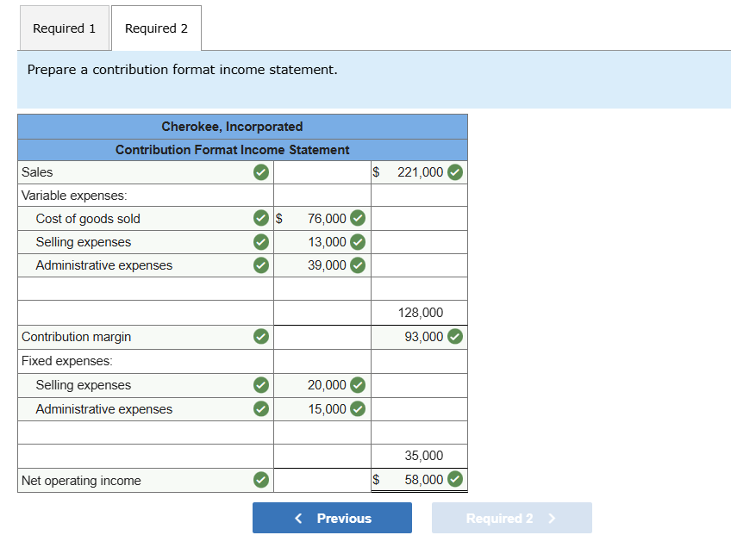Click the checkmark next to 221,000 sales amount
This screenshot has height=560, width=731.
tap(455, 172)
